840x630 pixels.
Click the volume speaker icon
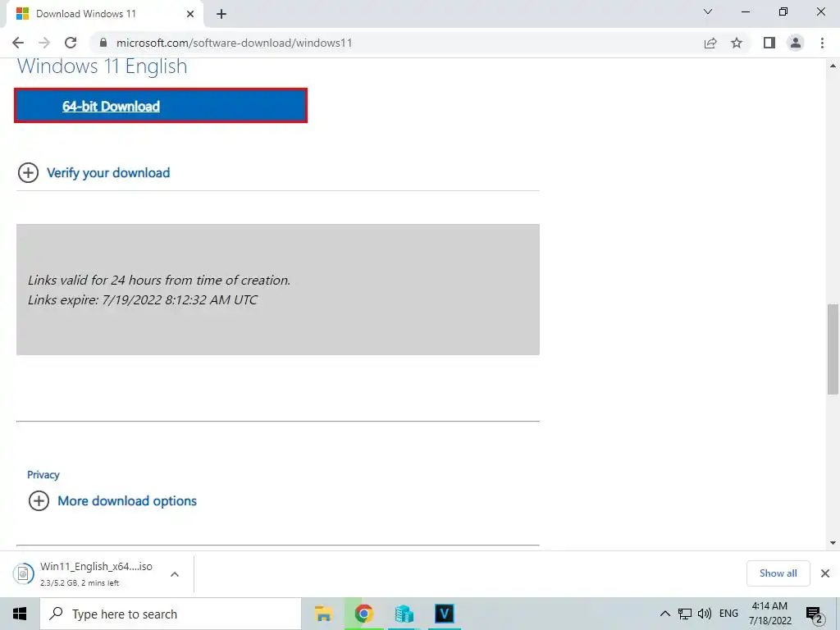tap(705, 614)
